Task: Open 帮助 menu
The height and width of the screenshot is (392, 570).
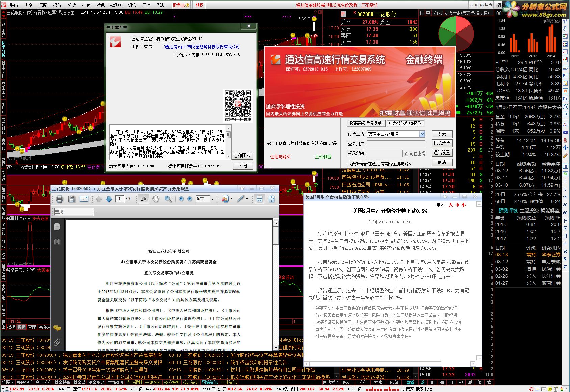Action: [x=161, y=5]
